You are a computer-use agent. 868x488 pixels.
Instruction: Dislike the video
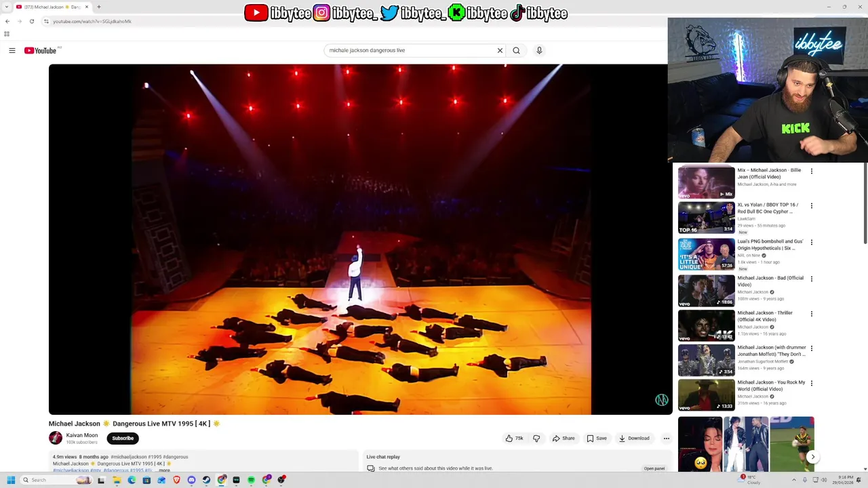(x=536, y=438)
